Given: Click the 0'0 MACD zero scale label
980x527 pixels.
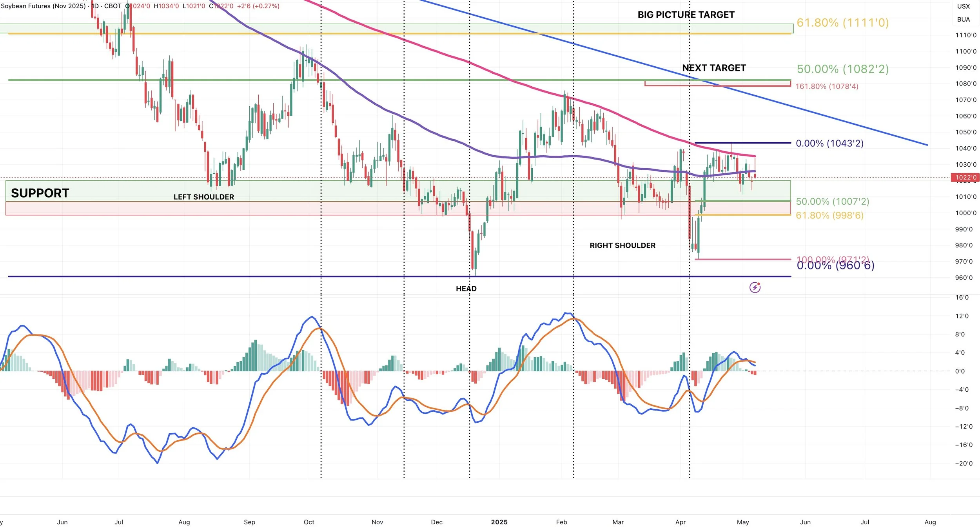Looking at the screenshot, I should (x=960, y=371).
